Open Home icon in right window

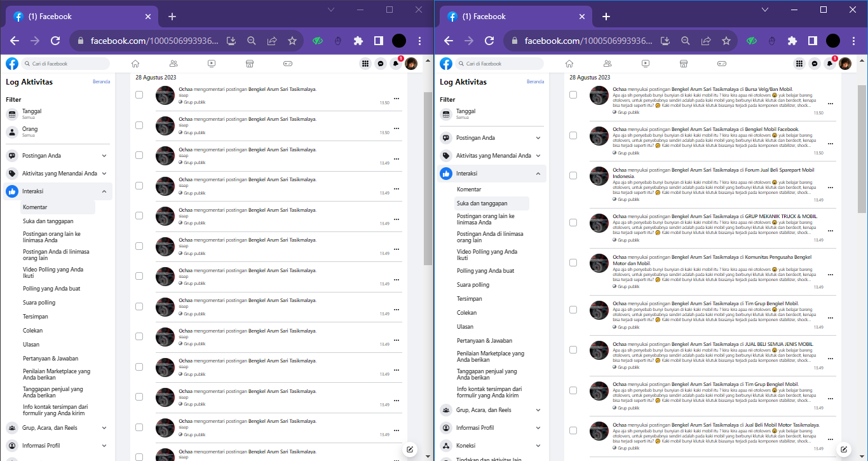[x=569, y=64]
